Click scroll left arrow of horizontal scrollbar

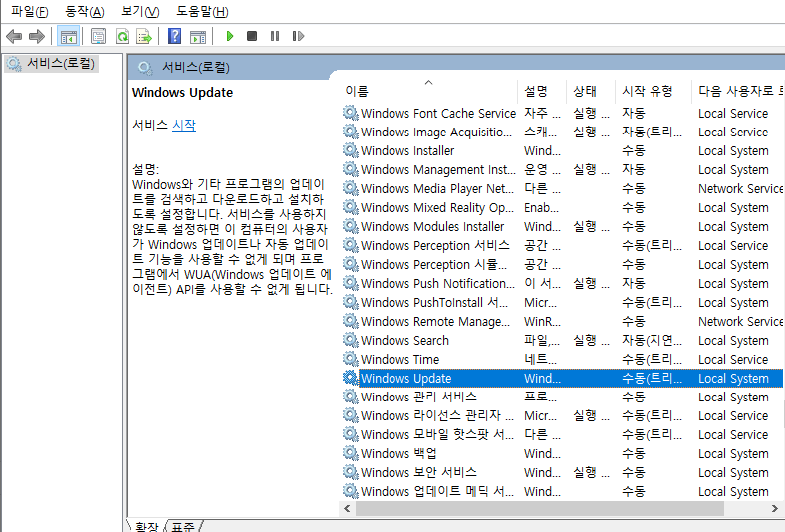(347, 508)
